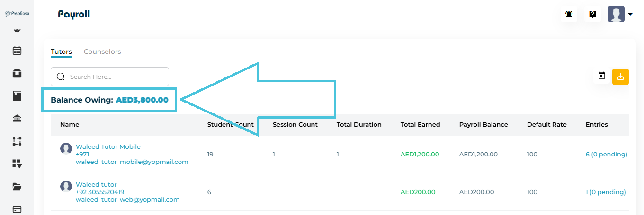Select the Tutors tab
644x215 pixels.
point(61,52)
